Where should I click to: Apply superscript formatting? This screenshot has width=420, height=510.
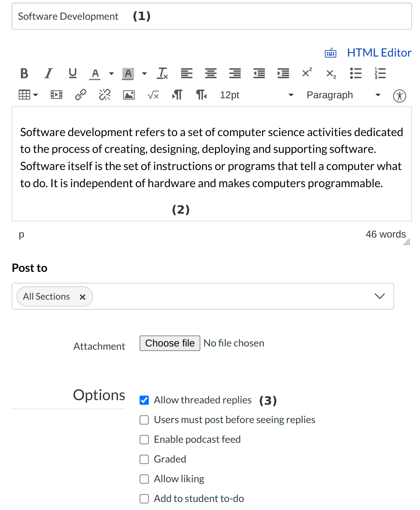(307, 73)
